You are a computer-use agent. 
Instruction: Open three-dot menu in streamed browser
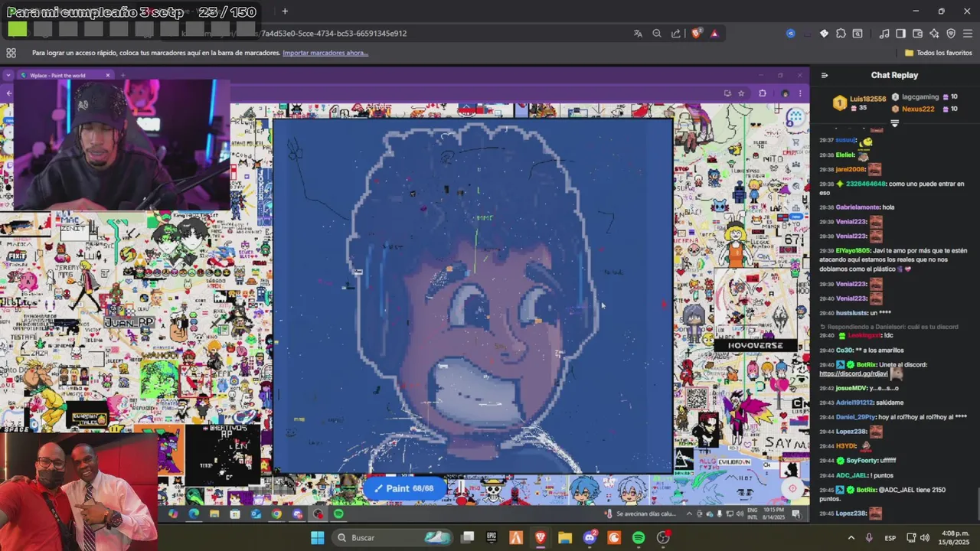pos(800,93)
